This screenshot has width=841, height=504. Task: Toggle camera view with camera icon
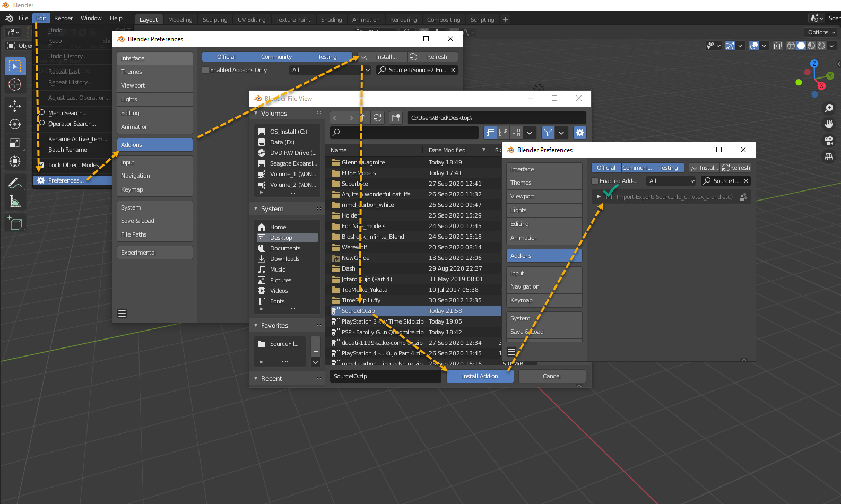[x=828, y=141]
